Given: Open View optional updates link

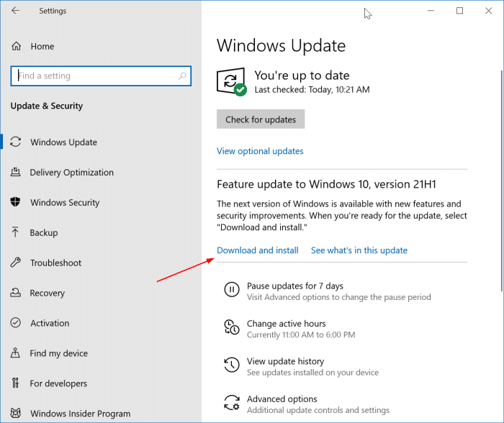Looking at the screenshot, I should click(260, 151).
